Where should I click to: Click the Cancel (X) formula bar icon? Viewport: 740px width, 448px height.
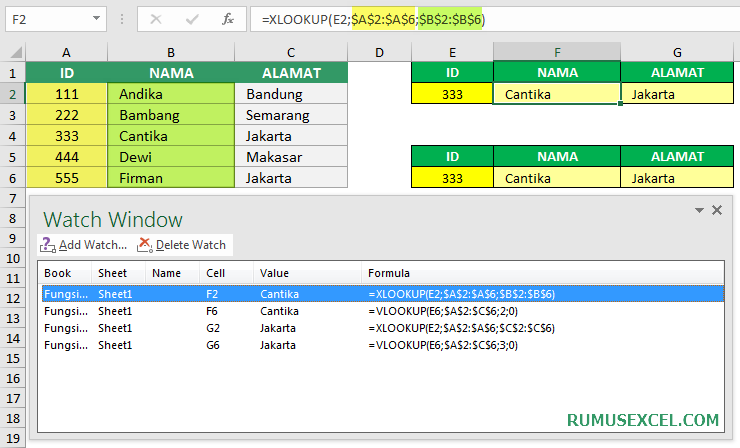[156, 19]
